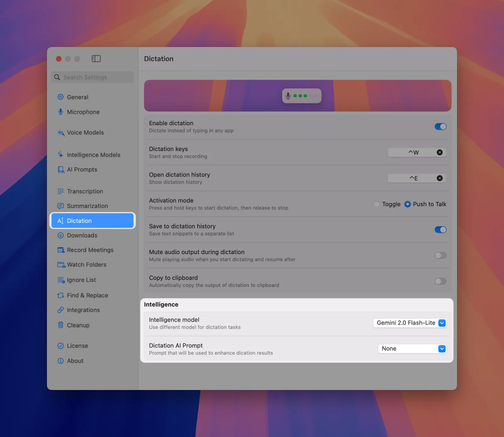Click "Enable dictation" label text
This screenshot has height=437, width=504.
pos(171,123)
